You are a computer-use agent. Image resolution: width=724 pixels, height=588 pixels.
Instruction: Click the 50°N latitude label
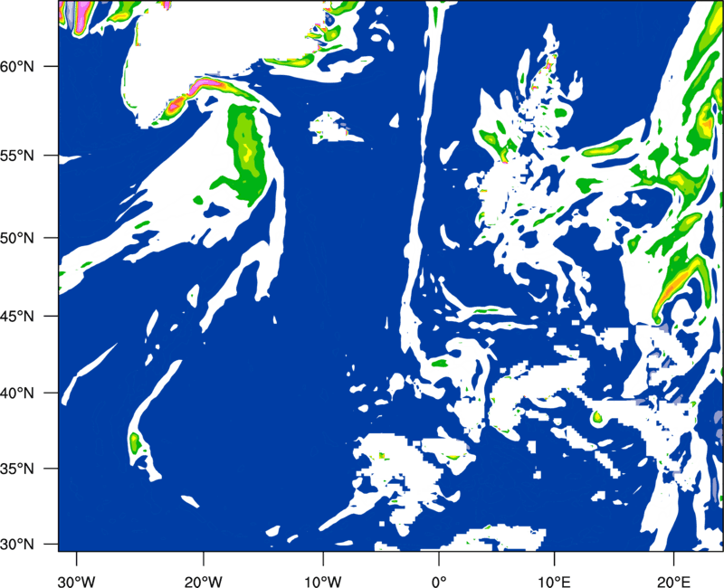(x=17, y=239)
